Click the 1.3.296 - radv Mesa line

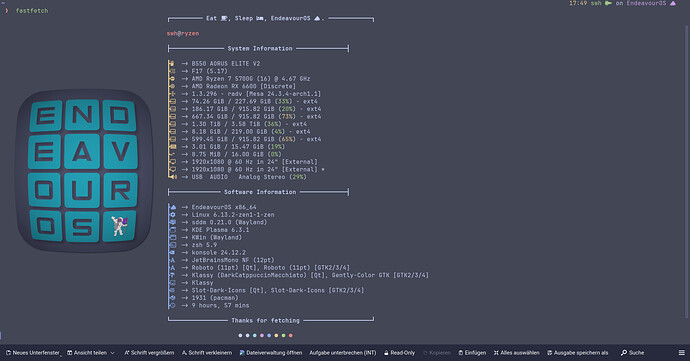256,94
